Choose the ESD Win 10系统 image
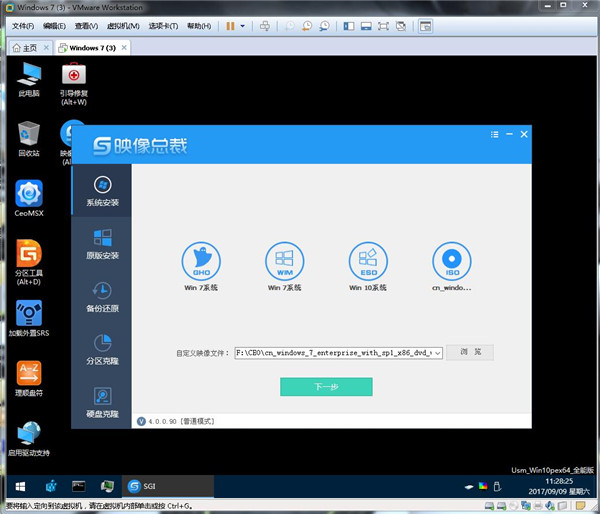The height and width of the screenshot is (514, 600). [x=368, y=266]
